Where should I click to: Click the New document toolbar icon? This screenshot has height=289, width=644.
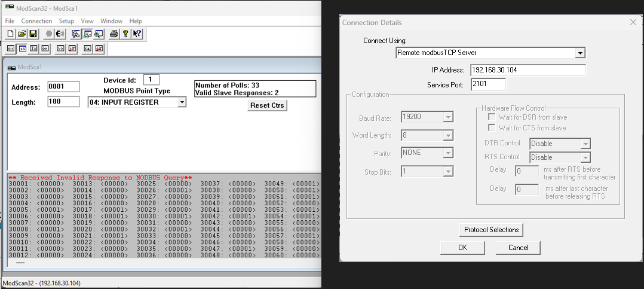[11, 34]
